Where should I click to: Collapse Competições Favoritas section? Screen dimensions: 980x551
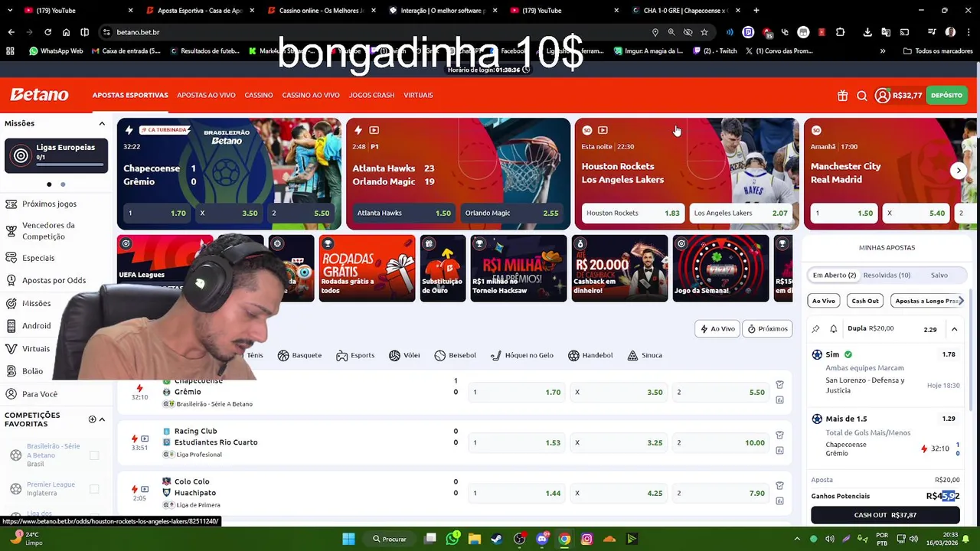pos(102,419)
